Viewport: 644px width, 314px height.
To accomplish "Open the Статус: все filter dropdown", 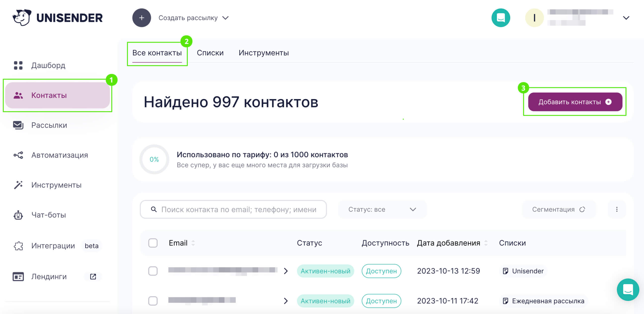I will [382, 209].
